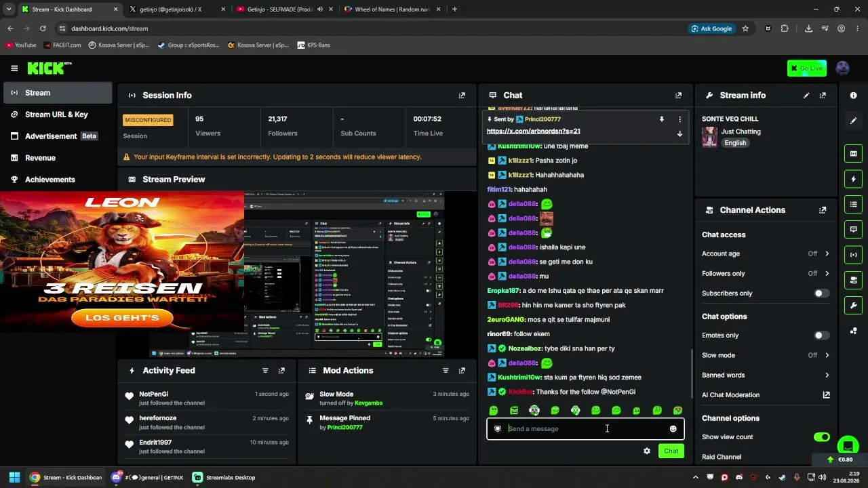Click Ask Google in address bar

pos(711,28)
